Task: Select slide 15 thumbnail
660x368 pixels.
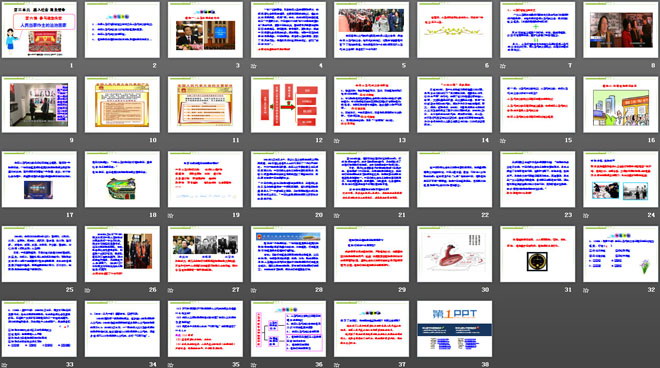Action: 538,104
